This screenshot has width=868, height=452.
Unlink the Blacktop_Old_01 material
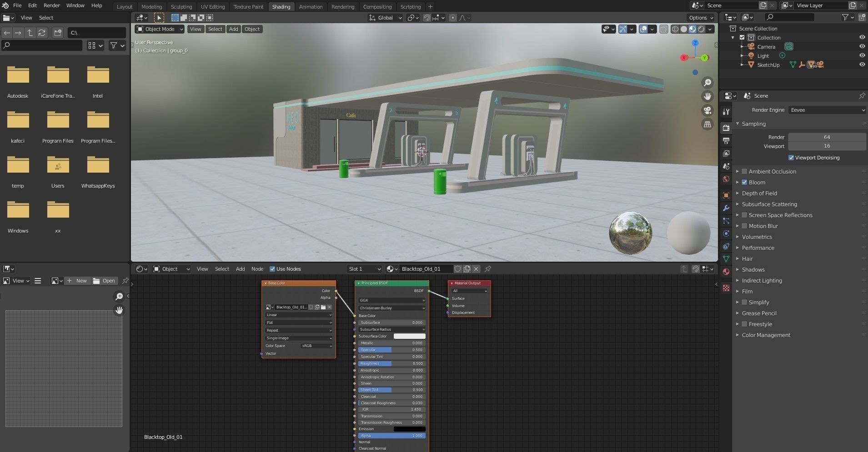[x=476, y=269]
